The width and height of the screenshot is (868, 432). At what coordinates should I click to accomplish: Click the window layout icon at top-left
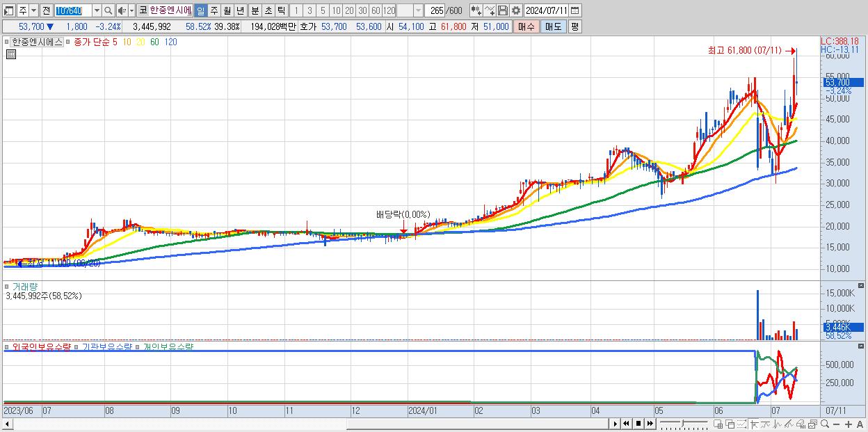[x=8, y=10]
